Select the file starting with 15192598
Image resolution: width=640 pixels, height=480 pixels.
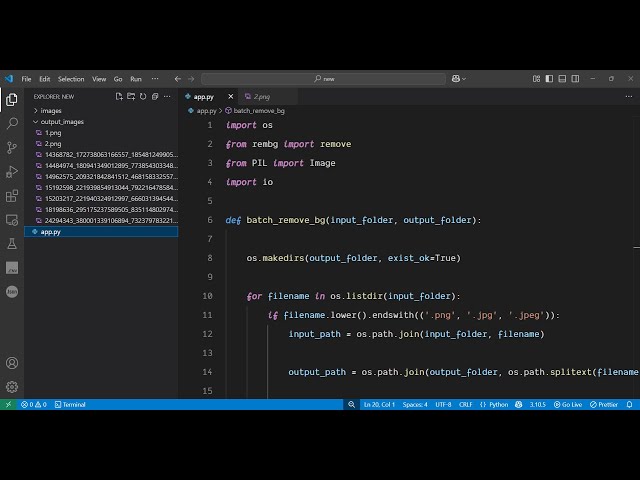coord(101,188)
